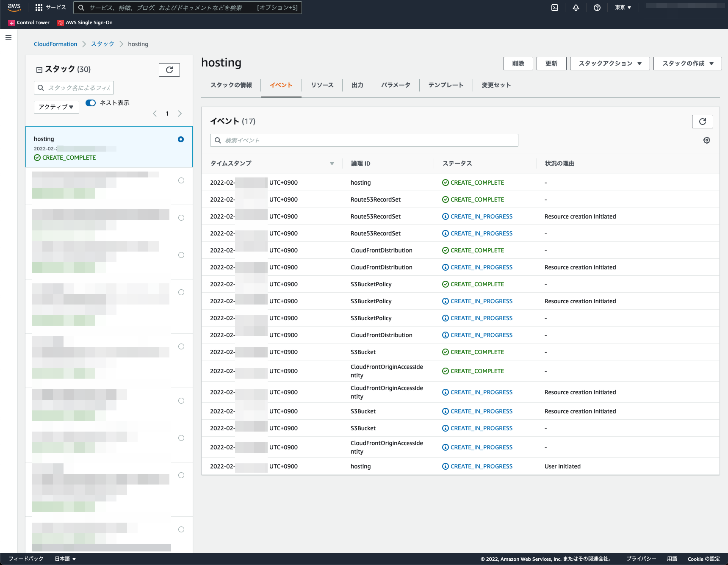This screenshot has height=565, width=728.
Task: Open the help question mark menu
Action: (x=597, y=8)
